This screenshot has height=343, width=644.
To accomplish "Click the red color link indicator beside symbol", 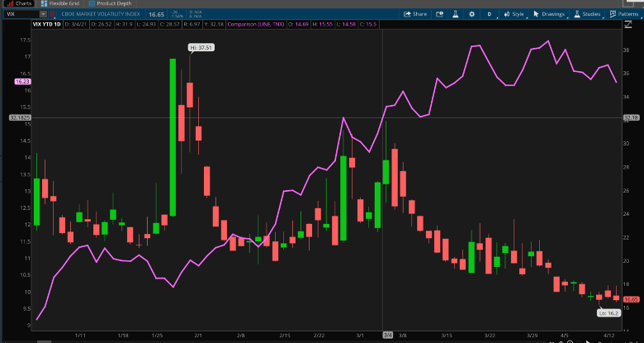I will point(52,14).
